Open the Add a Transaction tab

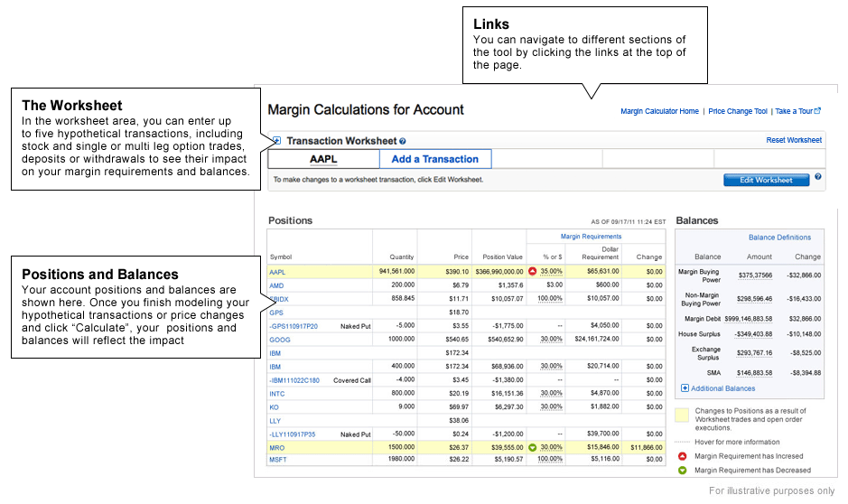click(435, 159)
